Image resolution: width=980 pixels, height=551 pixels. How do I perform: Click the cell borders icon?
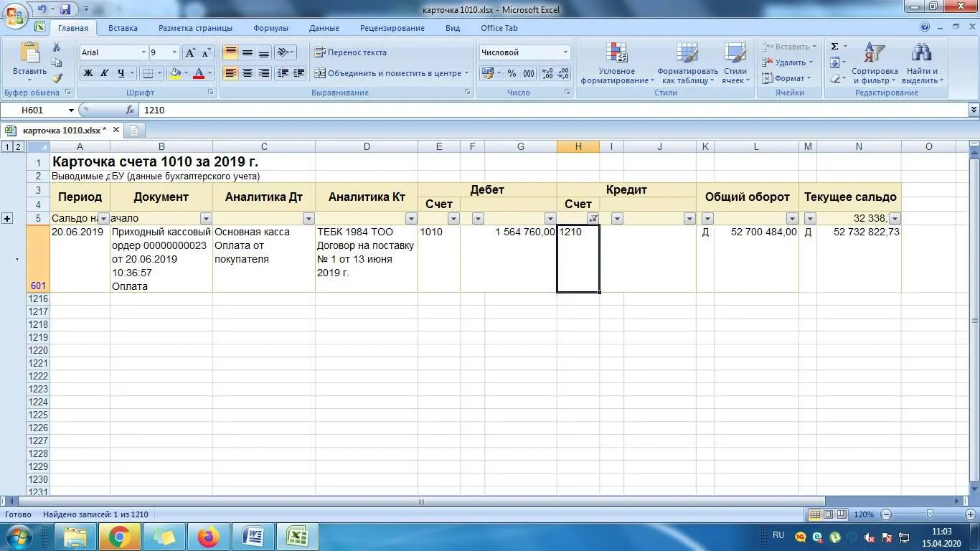[147, 73]
